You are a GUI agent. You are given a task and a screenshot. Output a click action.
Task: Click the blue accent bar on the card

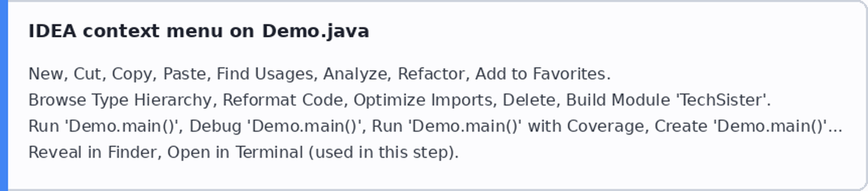4,95
